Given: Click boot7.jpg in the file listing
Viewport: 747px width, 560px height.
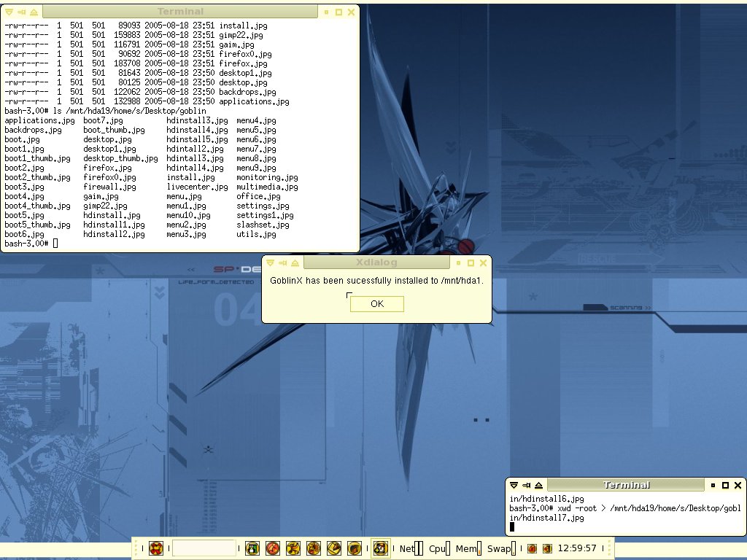Looking at the screenshot, I should [103, 120].
